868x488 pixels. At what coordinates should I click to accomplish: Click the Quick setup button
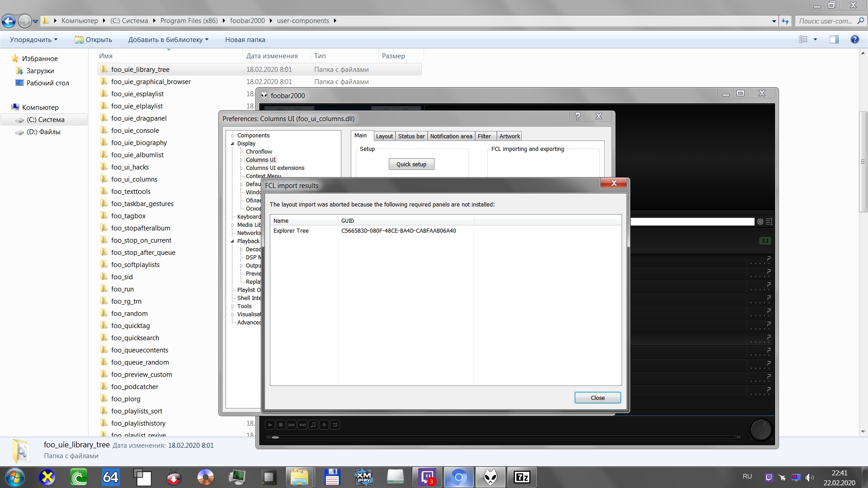coord(411,164)
